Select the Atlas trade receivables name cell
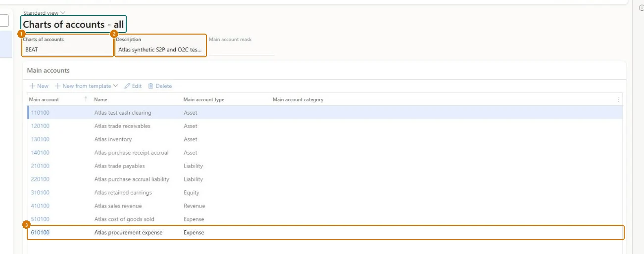Viewport: 644px width, 254px height. click(x=122, y=126)
